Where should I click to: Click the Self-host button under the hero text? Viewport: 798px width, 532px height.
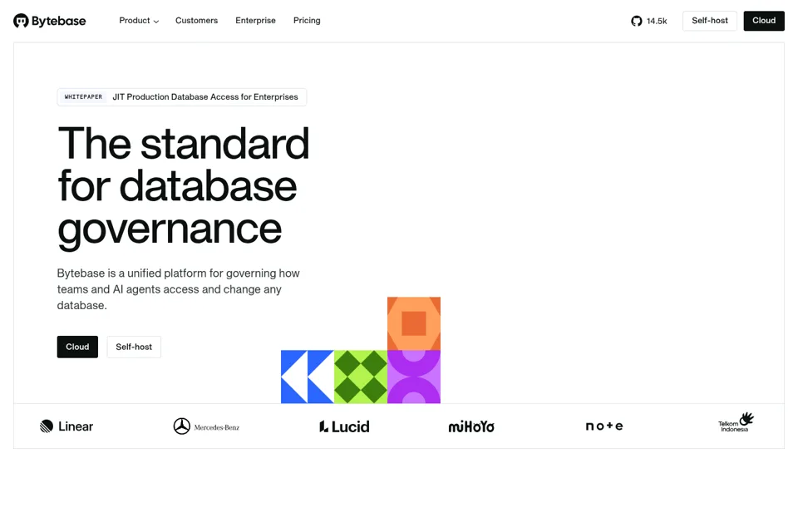[134, 347]
